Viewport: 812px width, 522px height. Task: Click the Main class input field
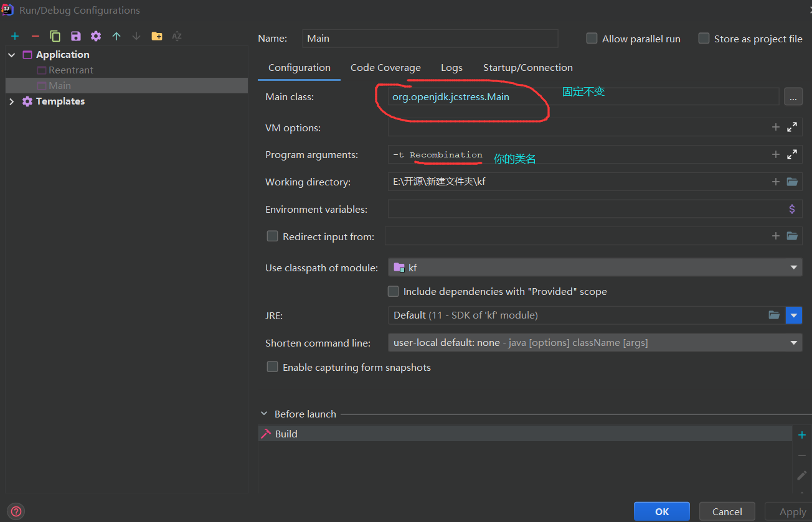click(583, 96)
